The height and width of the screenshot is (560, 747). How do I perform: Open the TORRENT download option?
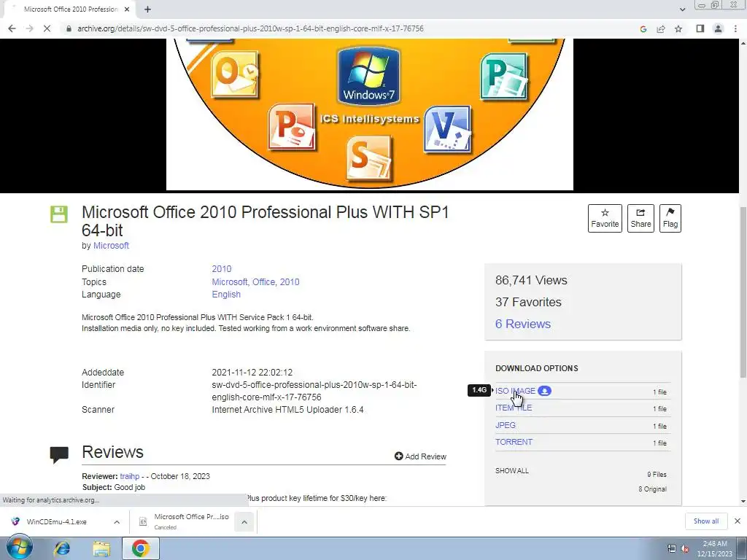(514, 442)
